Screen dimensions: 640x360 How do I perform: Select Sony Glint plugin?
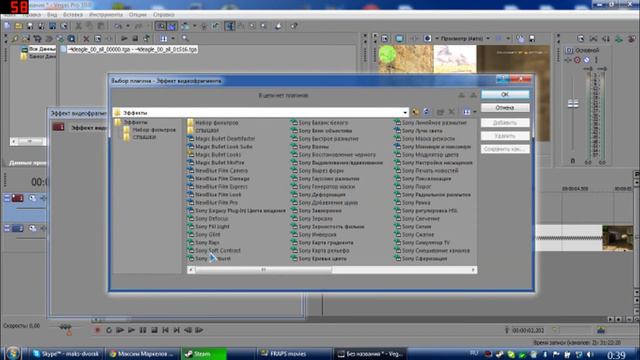[208, 234]
